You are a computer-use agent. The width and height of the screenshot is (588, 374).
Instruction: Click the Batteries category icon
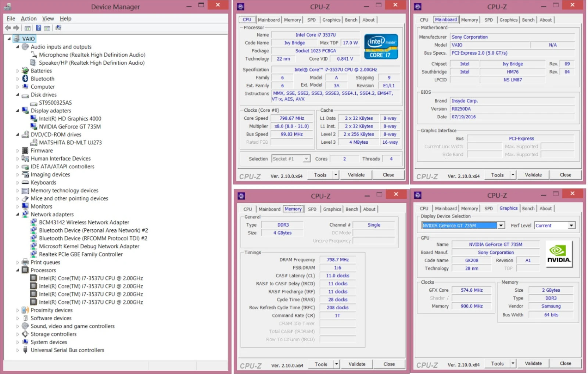point(25,71)
